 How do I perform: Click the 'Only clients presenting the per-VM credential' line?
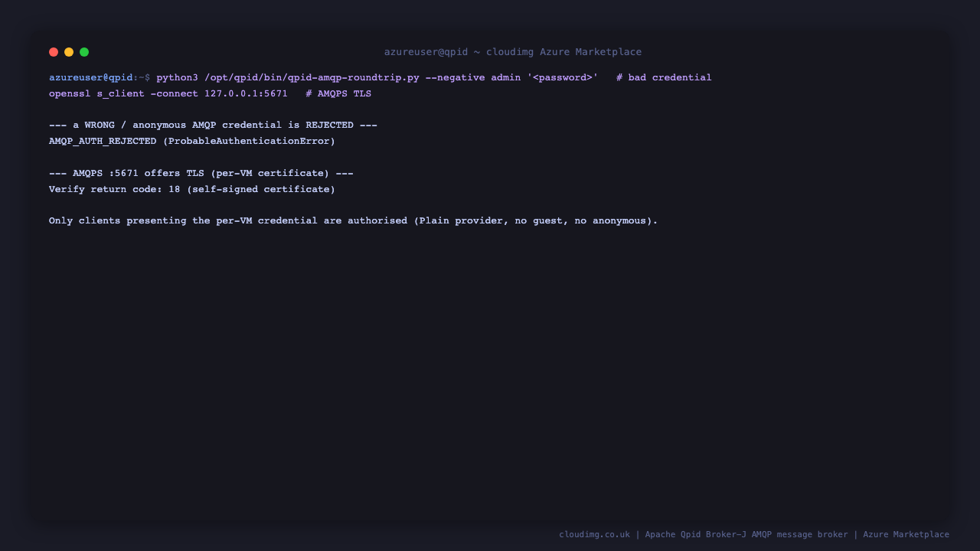(354, 220)
